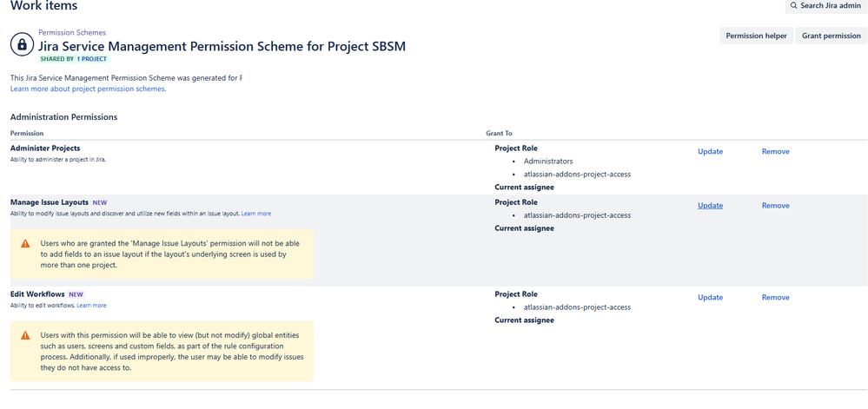Click NEW badge next to Edit Workflows

point(76,294)
